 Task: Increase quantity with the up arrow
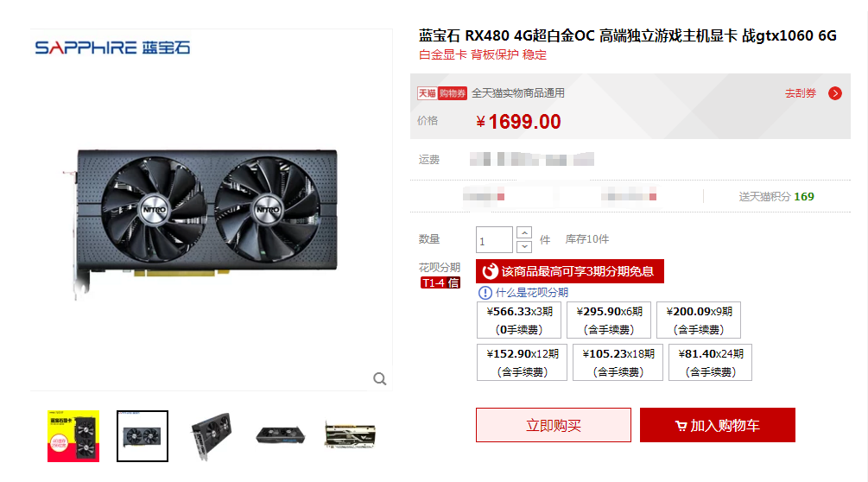click(523, 232)
